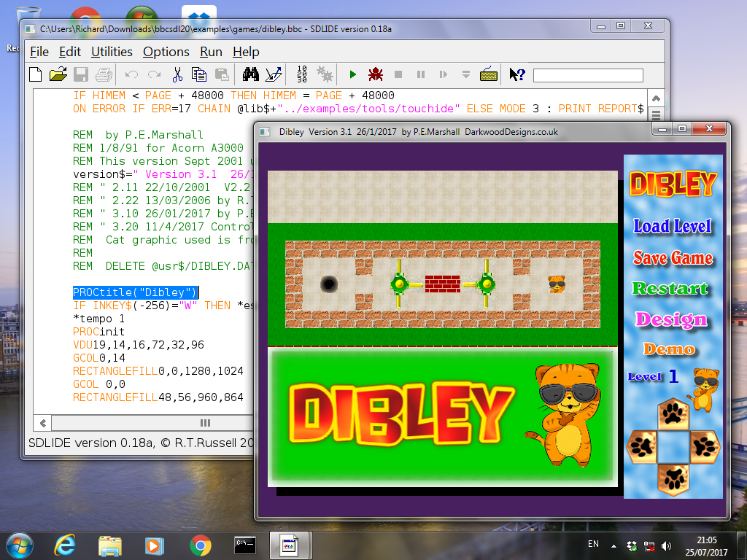Click the context help arrow-question icon

tap(516, 74)
